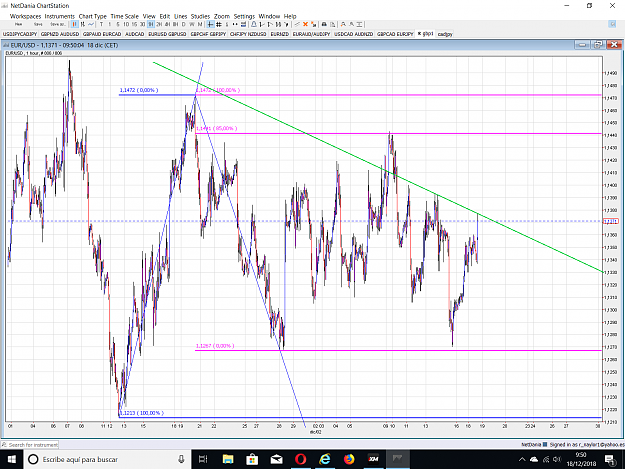Screen dimensions: 625x469
Task: Click the 1,1213 (100,00%) Fibonacci label
Action: tap(142, 413)
